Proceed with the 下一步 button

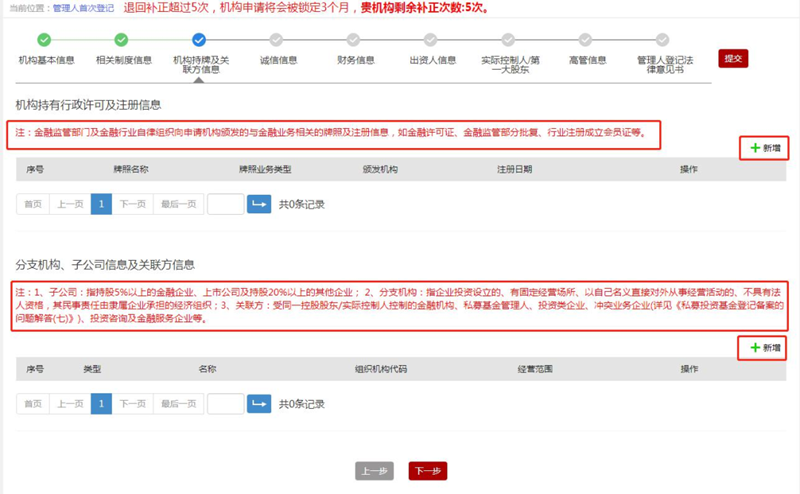(428, 471)
